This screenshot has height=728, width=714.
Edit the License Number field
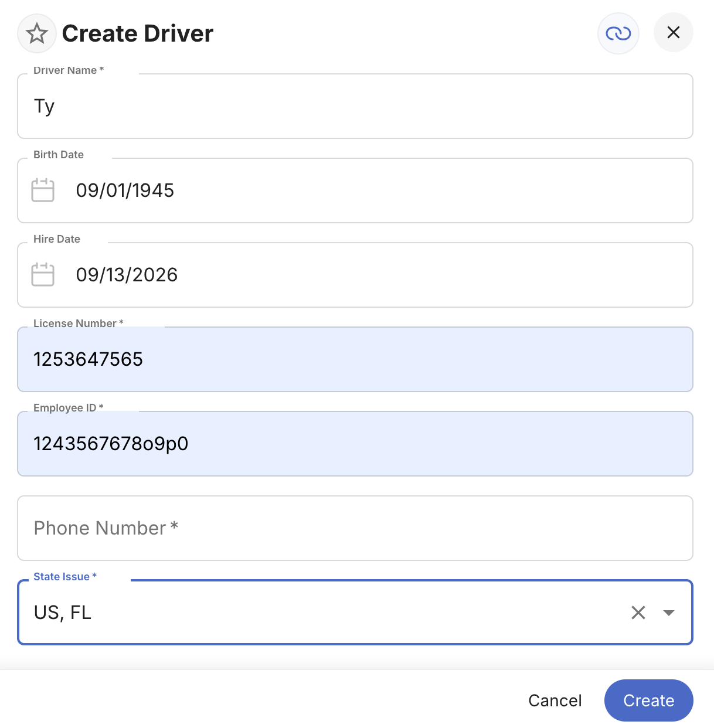[x=355, y=359]
